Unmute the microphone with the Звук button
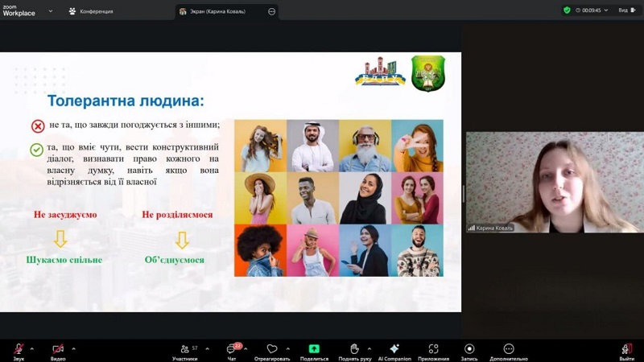 (x=18, y=350)
